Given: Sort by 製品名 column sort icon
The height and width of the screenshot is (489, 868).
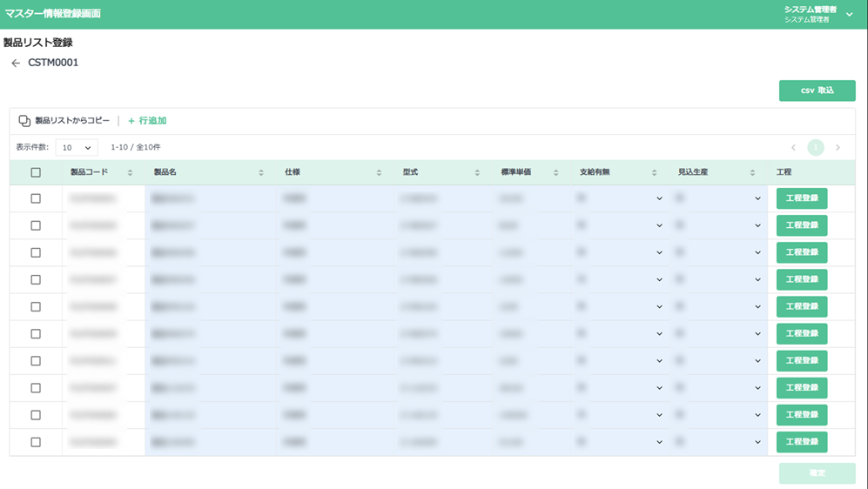Looking at the screenshot, I should point(261,173).
